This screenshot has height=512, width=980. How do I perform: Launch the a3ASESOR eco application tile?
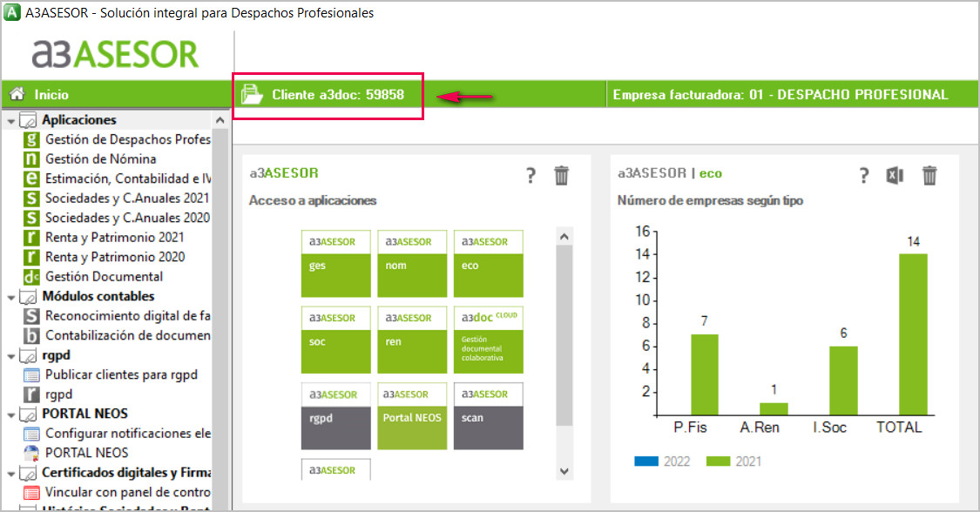coord(488,264)
